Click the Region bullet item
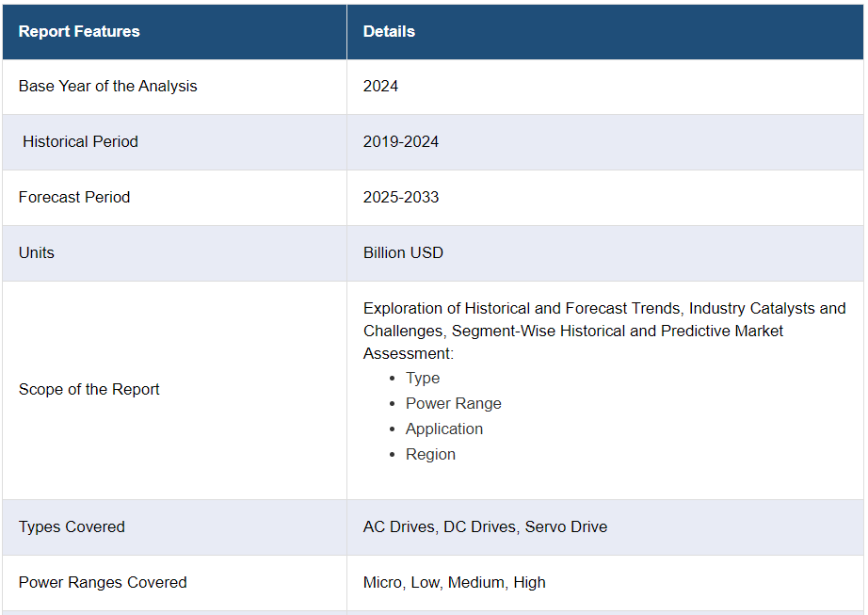 tap(430, 454)
